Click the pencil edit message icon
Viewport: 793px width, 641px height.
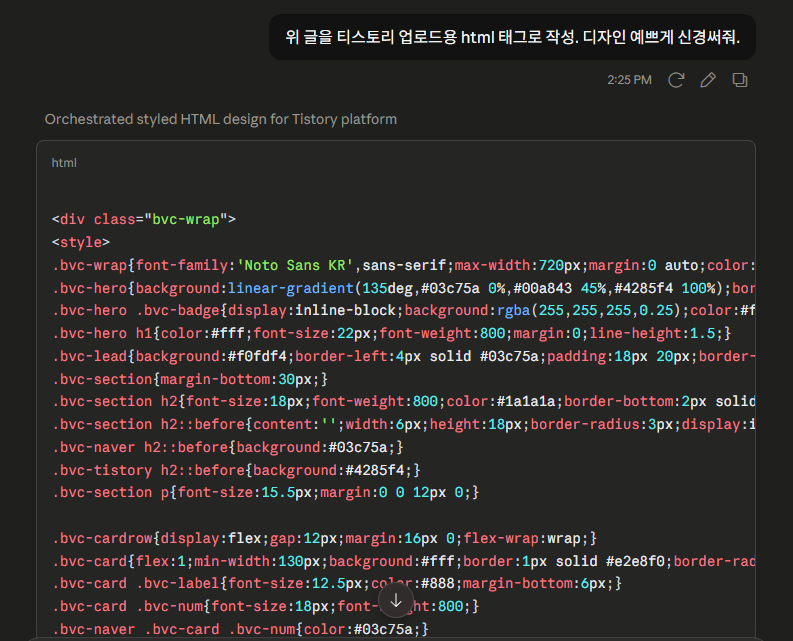tap(708, 80)
